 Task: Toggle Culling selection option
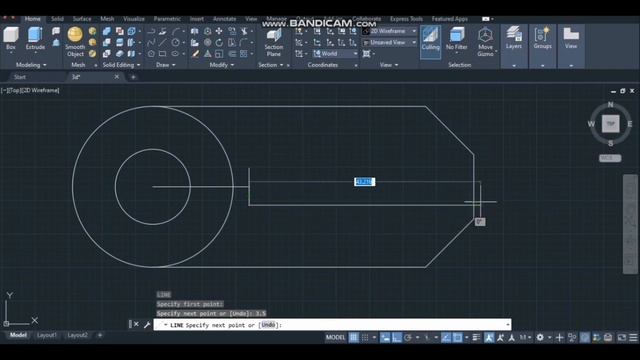pos(430,42)
